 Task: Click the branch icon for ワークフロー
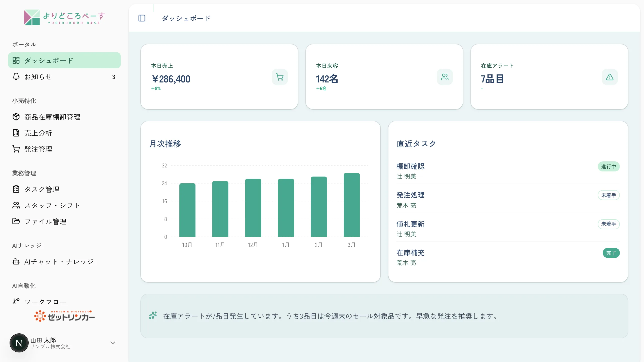coord(16,301)
